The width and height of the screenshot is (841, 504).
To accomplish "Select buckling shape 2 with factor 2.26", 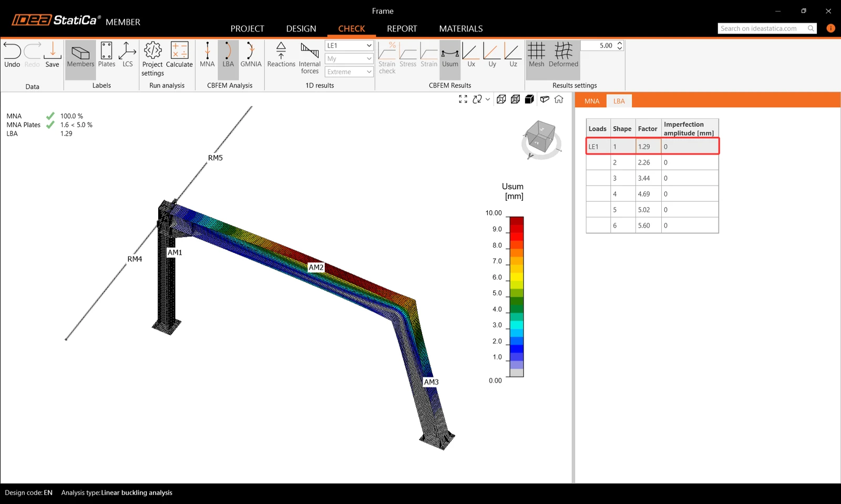I will [x=652, y=162].
